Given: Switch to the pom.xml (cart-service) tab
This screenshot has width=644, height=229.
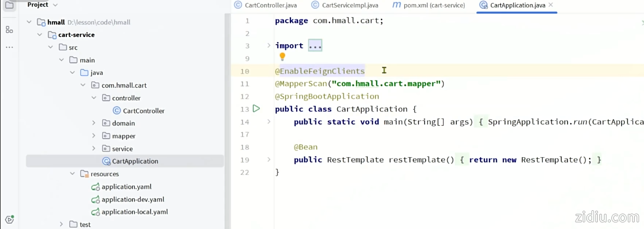Looking at the screenshot, I should pos(428,5).
